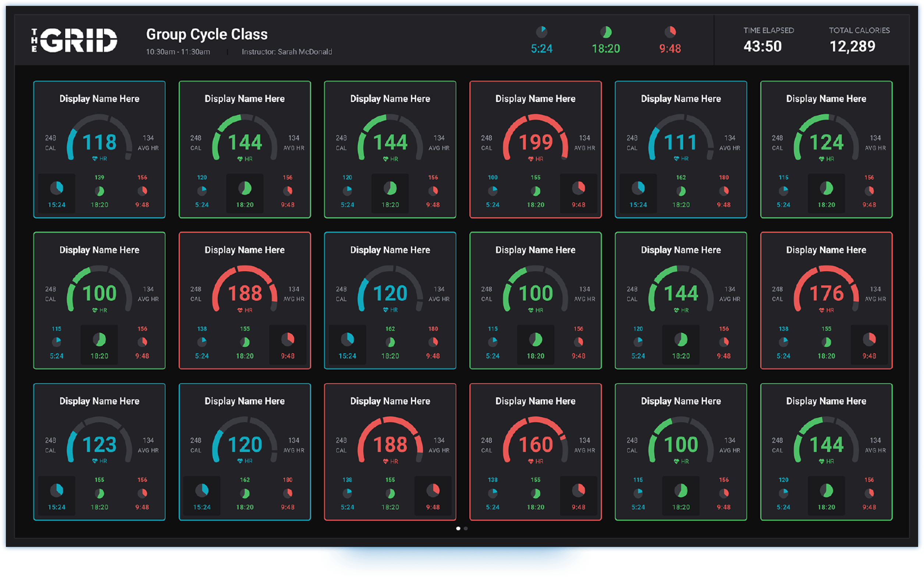Click the header 18:20 green time value
Screen dimensions: 924x580
[x=606, y=49]
